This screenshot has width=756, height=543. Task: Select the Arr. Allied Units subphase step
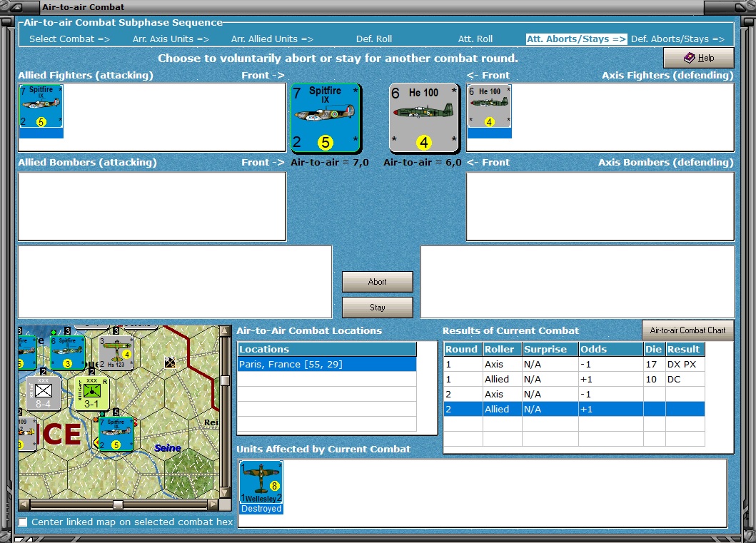coord(272,39)
